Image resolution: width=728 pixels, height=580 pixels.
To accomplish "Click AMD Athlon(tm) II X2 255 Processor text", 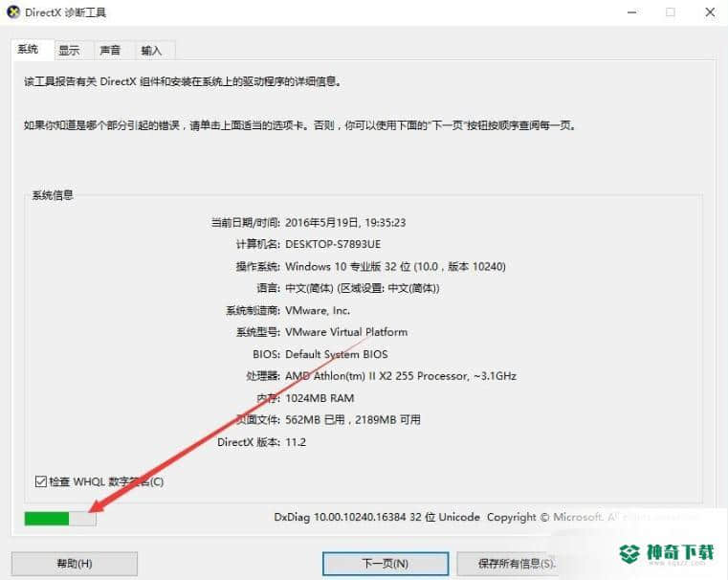I will [x=377, y=376].
